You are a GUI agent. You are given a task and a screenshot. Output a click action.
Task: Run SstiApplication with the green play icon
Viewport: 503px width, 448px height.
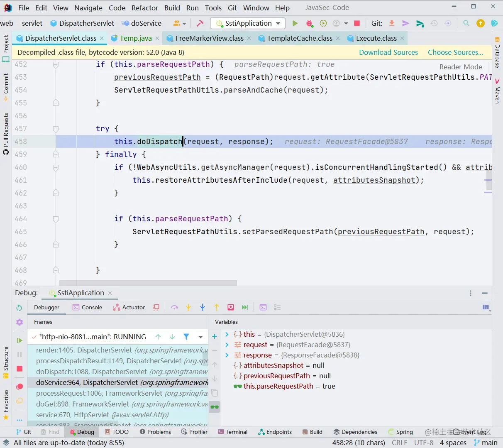click(295, 23)
